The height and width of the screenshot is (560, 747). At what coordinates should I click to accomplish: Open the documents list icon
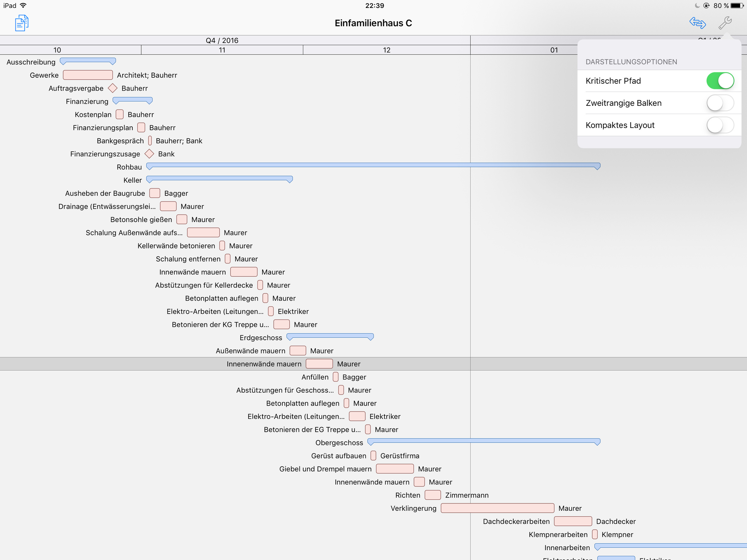21,23
